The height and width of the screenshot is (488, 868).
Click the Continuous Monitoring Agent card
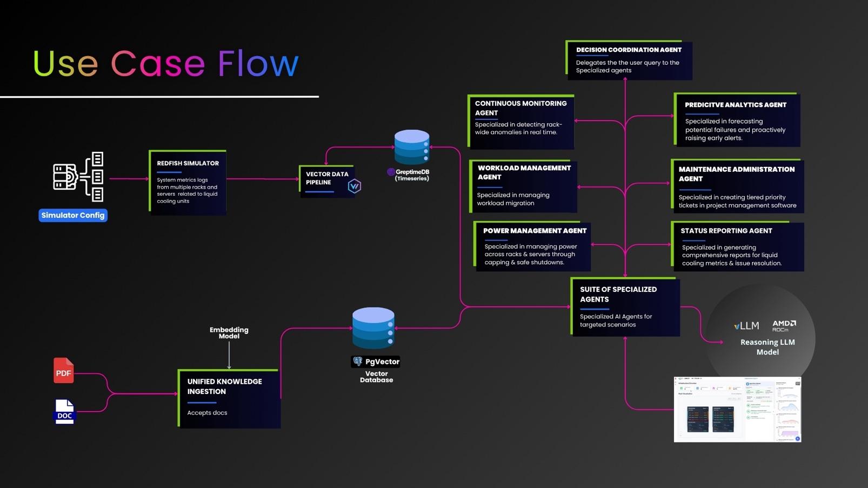(521, 122)
